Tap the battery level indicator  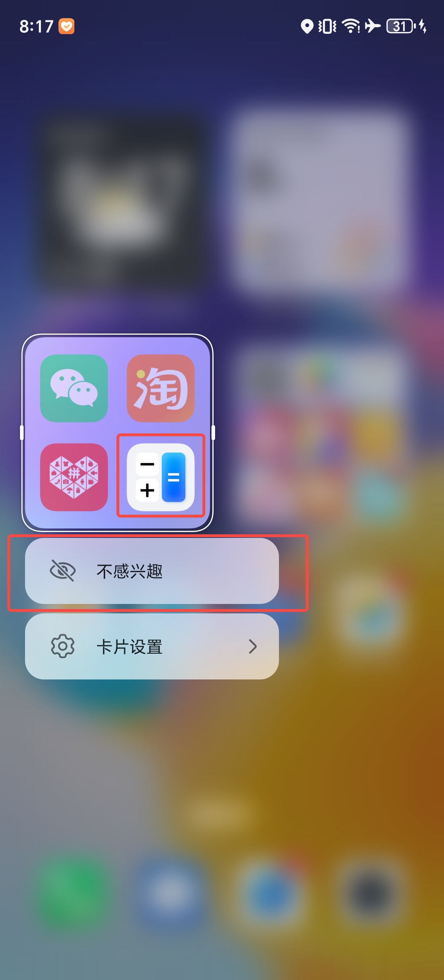point(400,26)
